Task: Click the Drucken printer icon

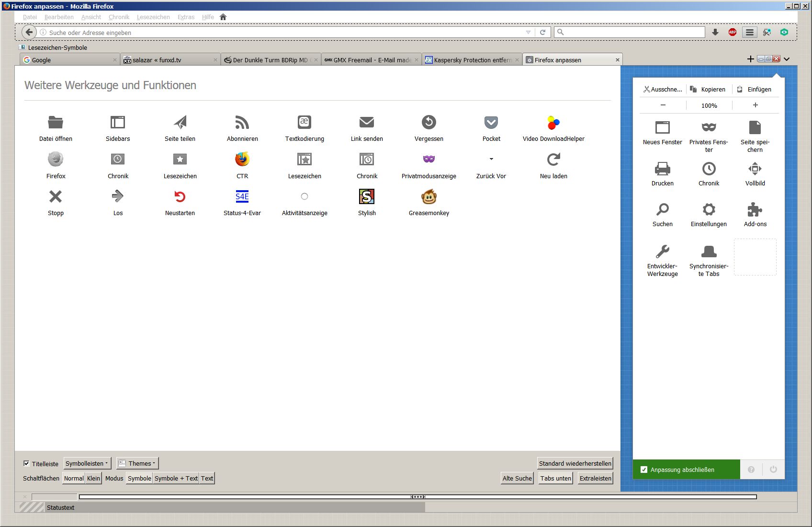Action: point(663,169)
